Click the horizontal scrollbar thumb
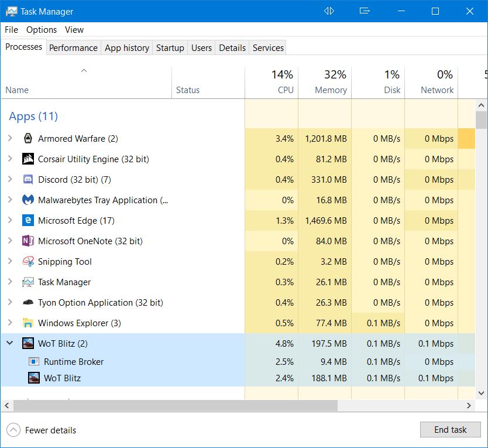This screenshot has height=448, width=488. (175, 406)
